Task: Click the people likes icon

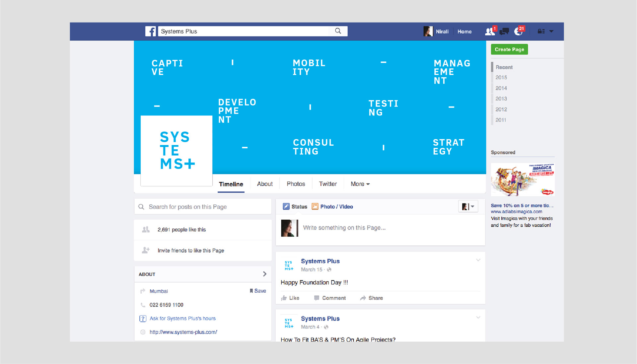Action: tap(146, 229)
